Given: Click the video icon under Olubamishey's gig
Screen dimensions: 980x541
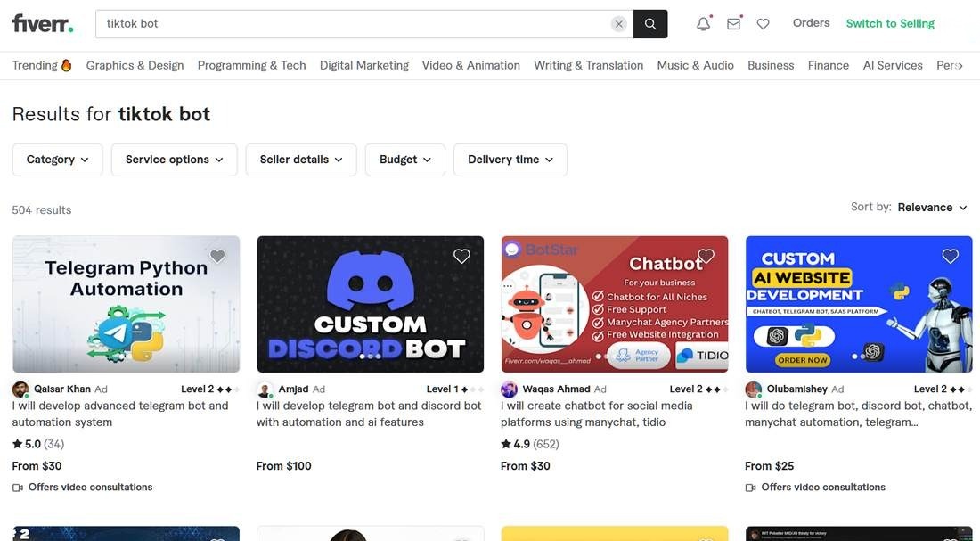Looking at the screenshot, I should 751,488.
